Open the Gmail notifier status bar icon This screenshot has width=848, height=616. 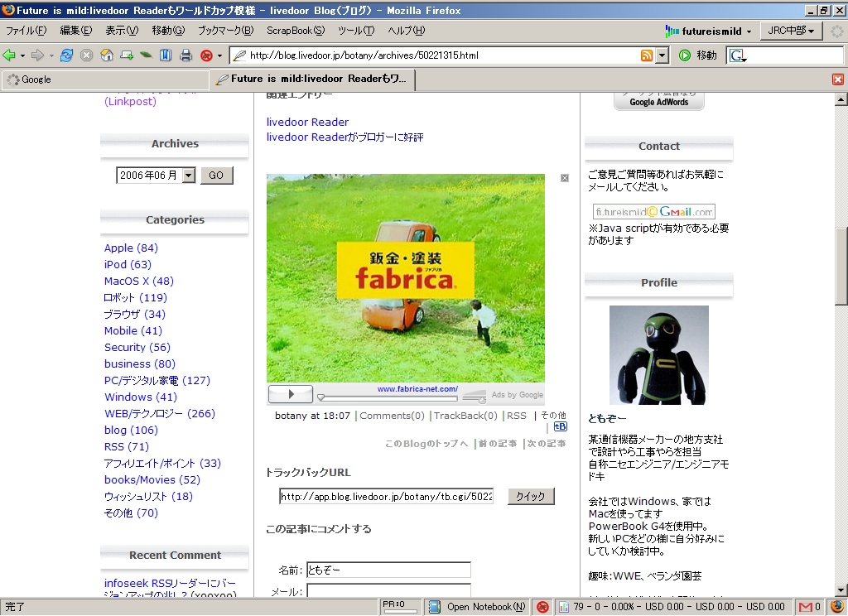[x=805, y=607]
